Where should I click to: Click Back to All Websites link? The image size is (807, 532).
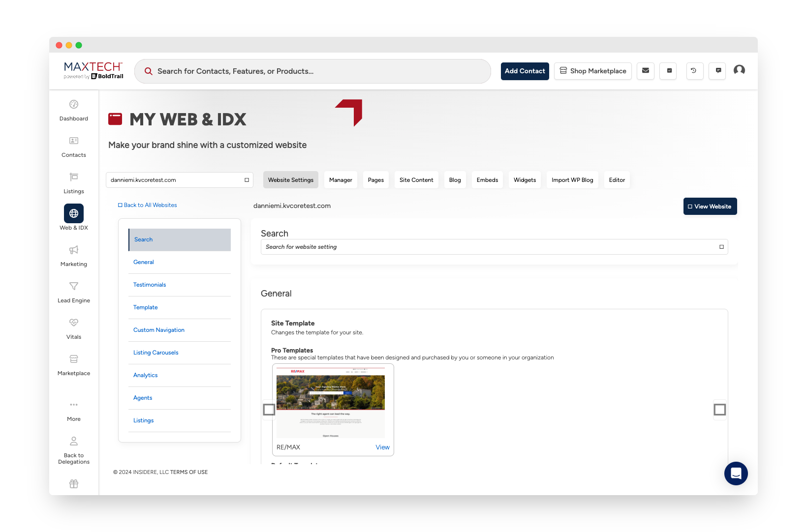(150, 205)
